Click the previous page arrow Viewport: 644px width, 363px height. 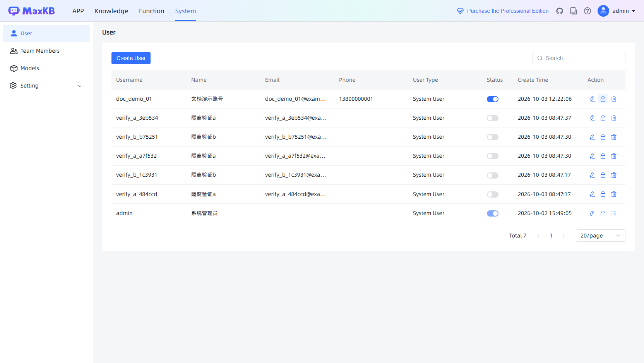[538, 236]
